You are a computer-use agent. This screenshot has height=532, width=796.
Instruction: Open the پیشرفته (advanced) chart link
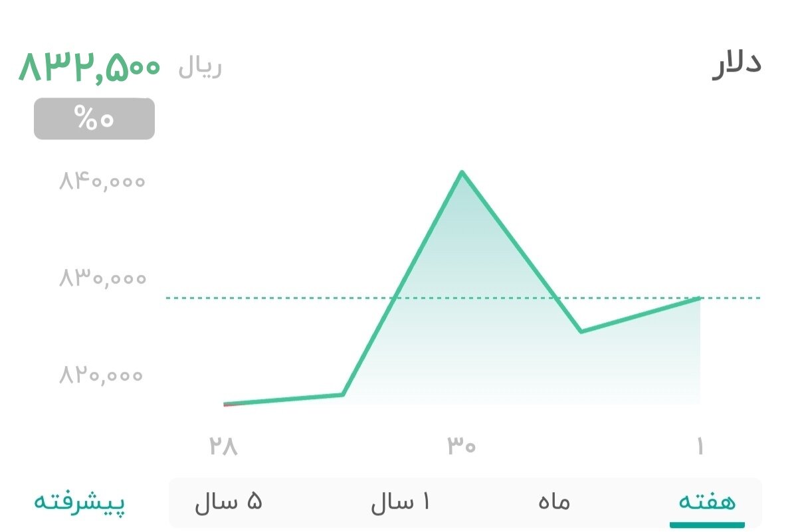(80, 501)
